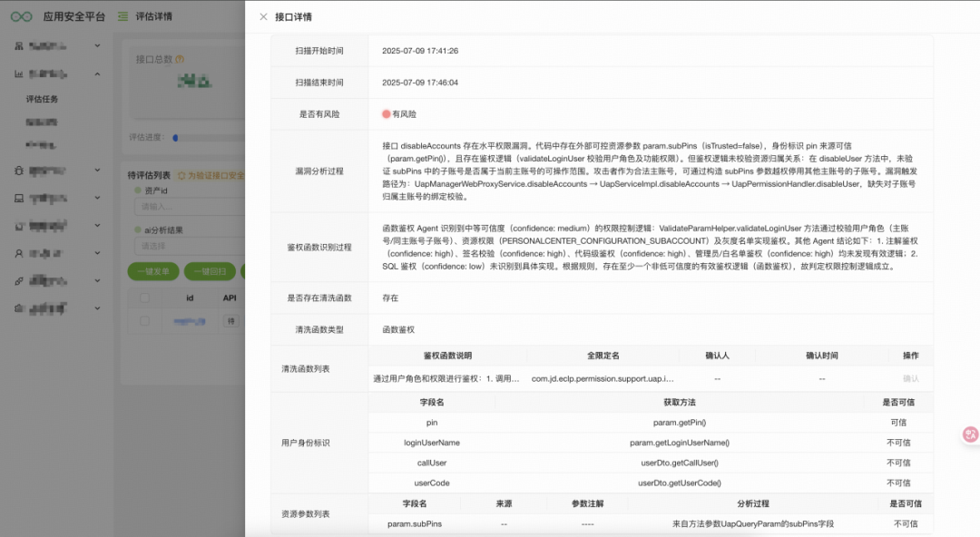Click the green infinity platform logo
980x537 pixels.
click(x=21, y=17)
